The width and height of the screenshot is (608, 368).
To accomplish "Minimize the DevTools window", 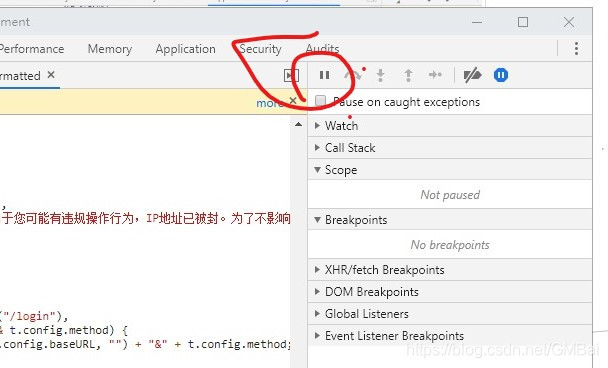I will 477,22.
